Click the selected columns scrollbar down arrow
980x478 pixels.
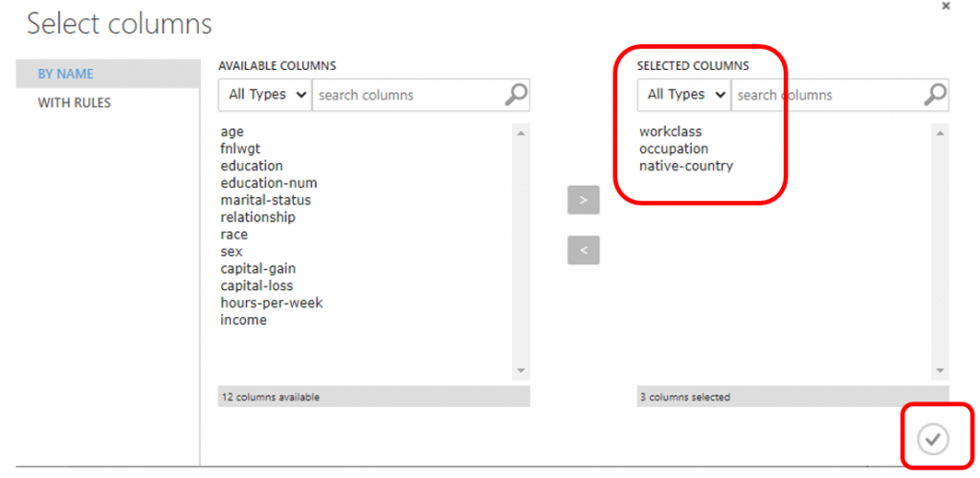pyautogui.click(x=940, y=371)
